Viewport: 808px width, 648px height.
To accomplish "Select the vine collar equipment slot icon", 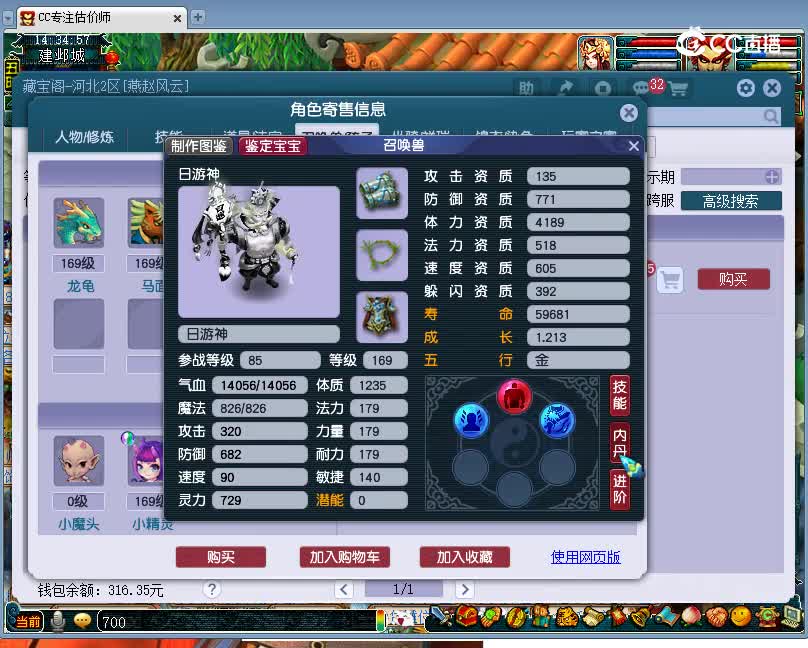I will point(382,255).
